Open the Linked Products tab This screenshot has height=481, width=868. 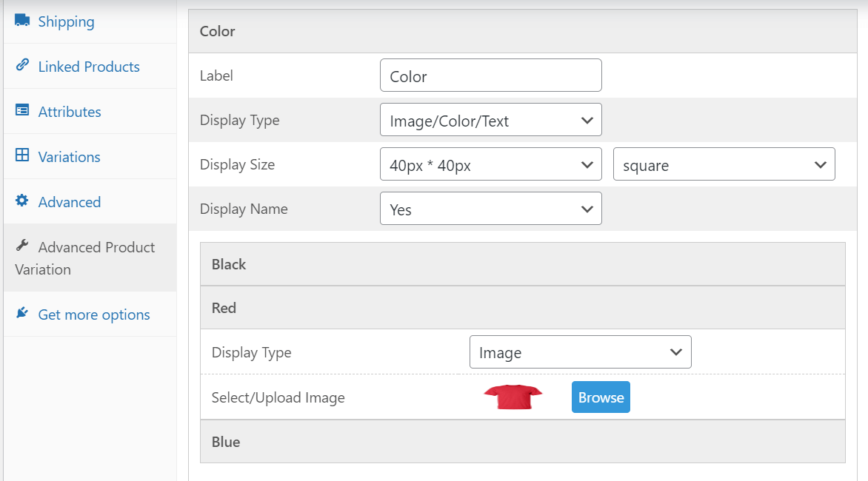(89, 67)
